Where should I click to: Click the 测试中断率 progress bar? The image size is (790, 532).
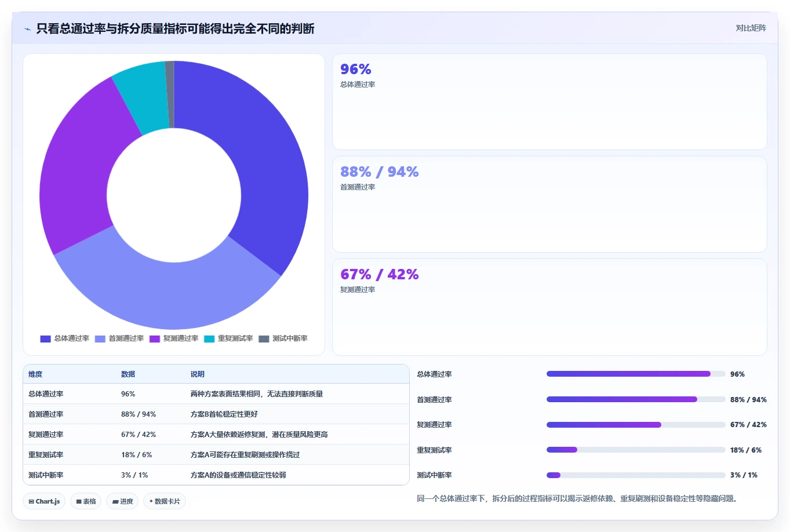(636, 475)
